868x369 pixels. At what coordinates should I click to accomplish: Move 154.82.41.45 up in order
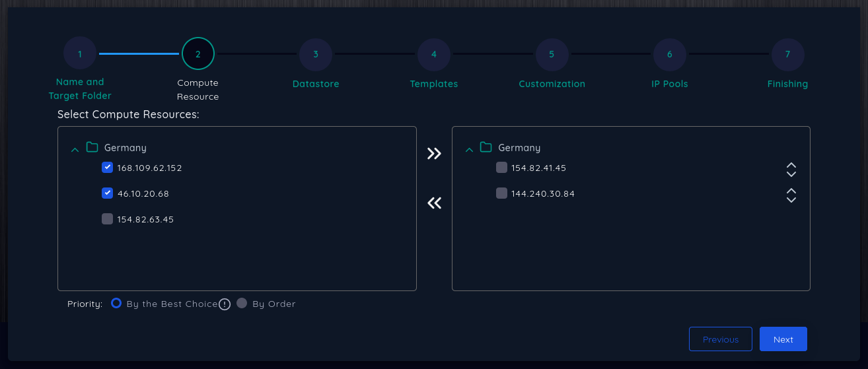point(791,164)
